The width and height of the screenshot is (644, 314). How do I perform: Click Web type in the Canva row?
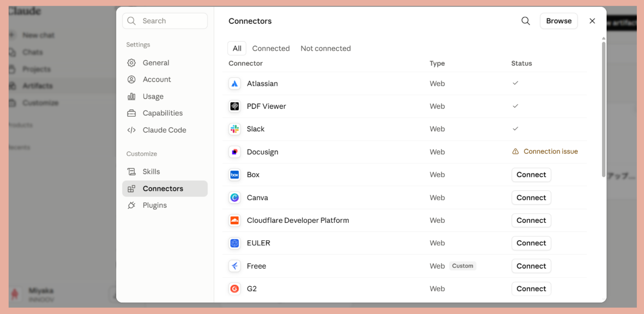(x=437, y=198)
